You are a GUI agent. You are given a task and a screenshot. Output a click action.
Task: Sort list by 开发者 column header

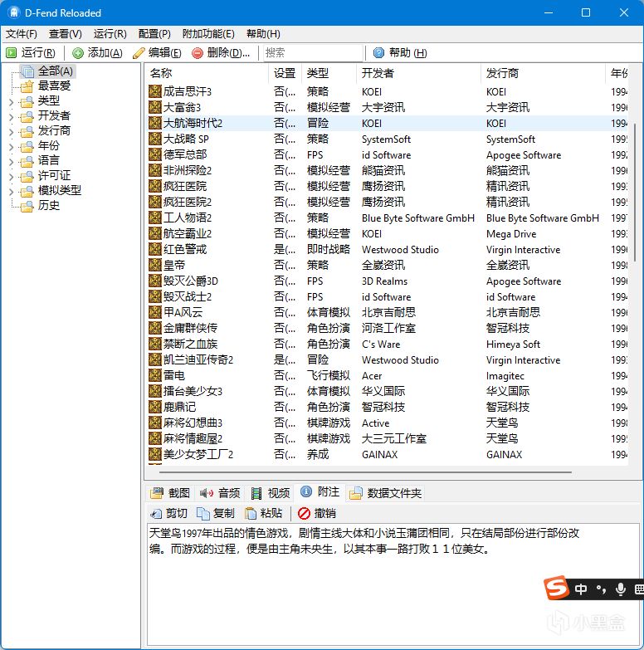tap(418, 73)
